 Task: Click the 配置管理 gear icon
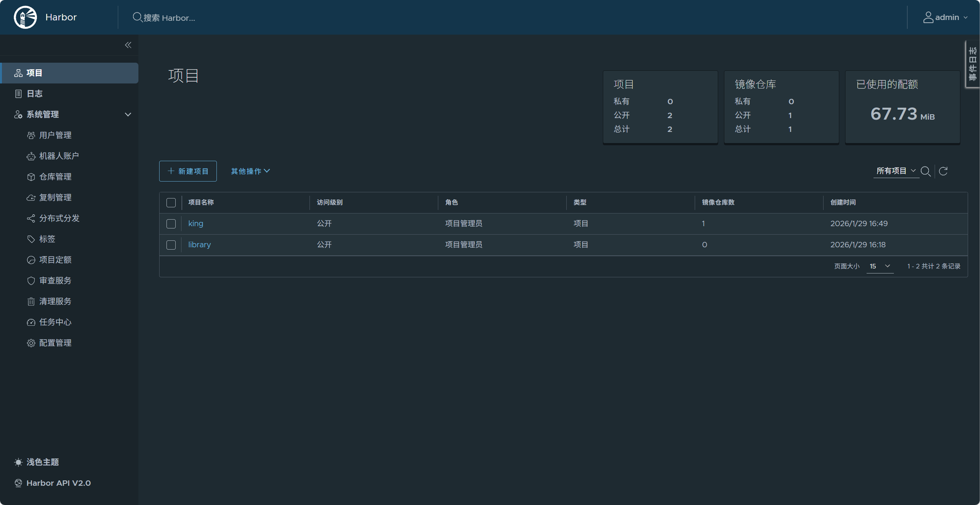(x=31, y=343)
